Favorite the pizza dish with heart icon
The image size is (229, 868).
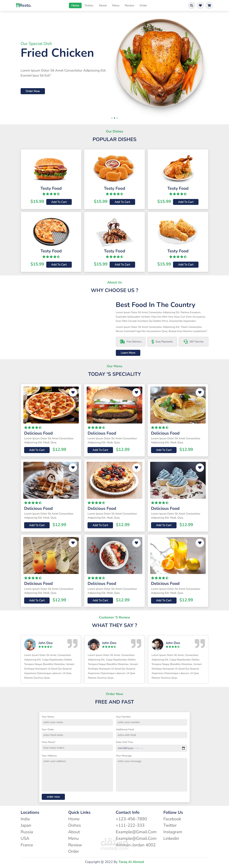coord(73,392)
